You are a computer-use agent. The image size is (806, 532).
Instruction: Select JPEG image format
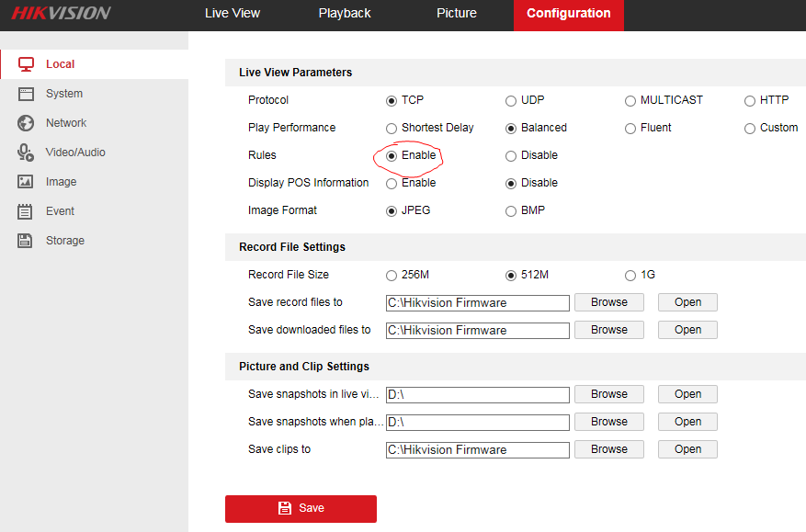click(392, 211)
